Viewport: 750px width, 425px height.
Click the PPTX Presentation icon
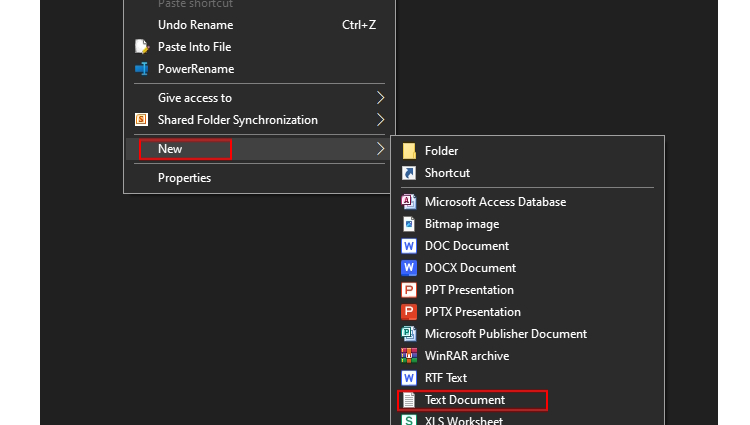point(408,312)
